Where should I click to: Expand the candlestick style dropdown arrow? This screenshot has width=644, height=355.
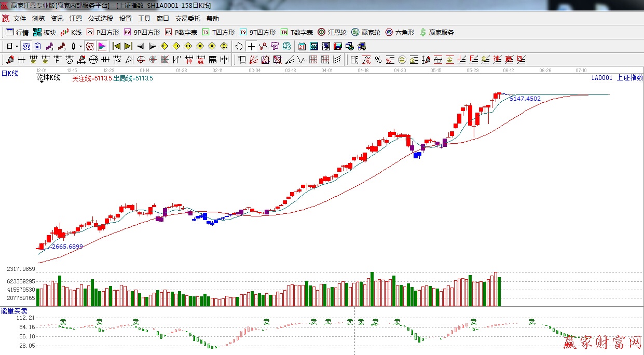click(x=80, y=46)
